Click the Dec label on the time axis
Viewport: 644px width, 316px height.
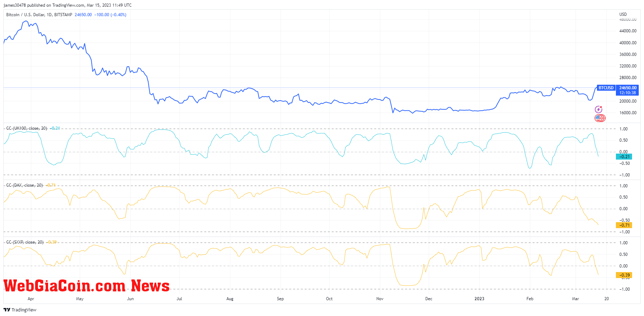(429, 299)
